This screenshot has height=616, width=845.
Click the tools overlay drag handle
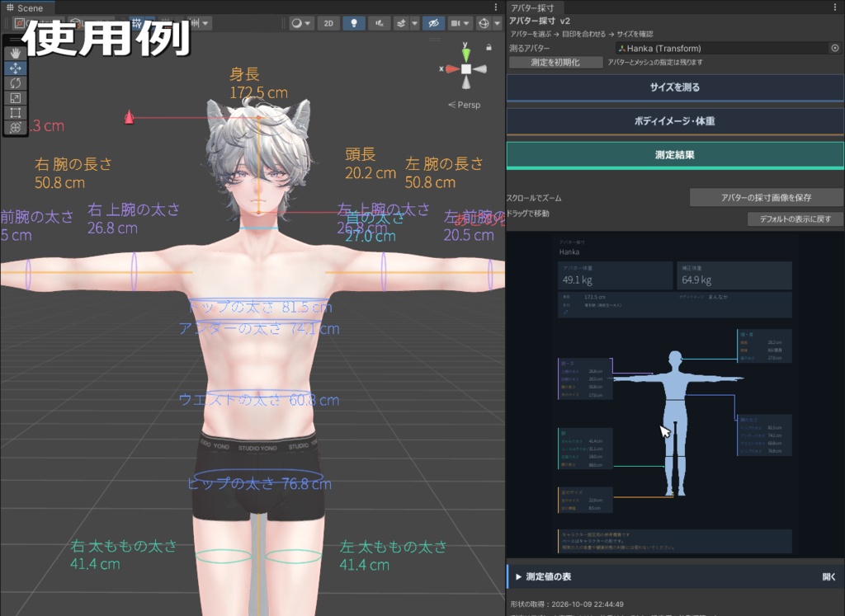15,40
